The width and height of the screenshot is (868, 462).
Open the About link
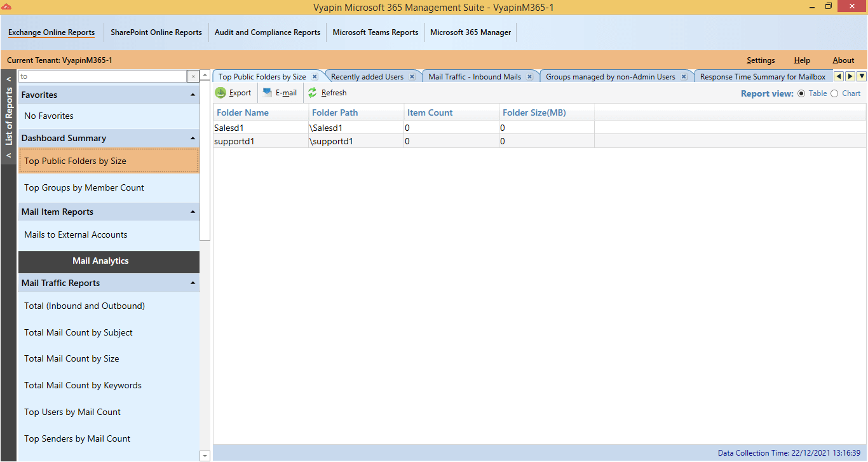[x=843, y=60]
